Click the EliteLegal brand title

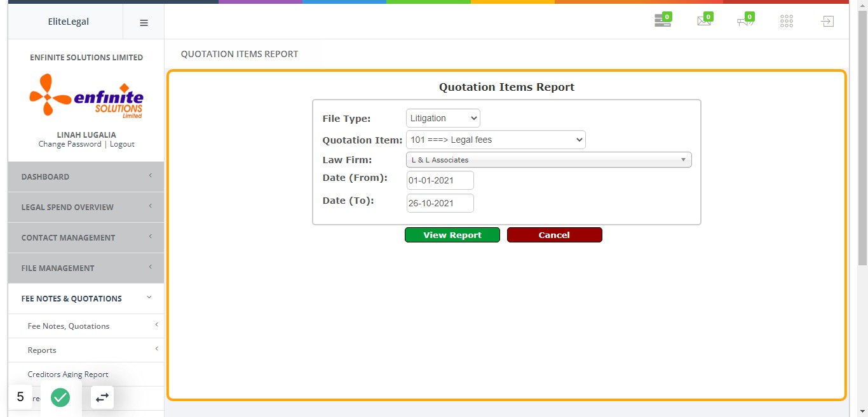(69, 22)
